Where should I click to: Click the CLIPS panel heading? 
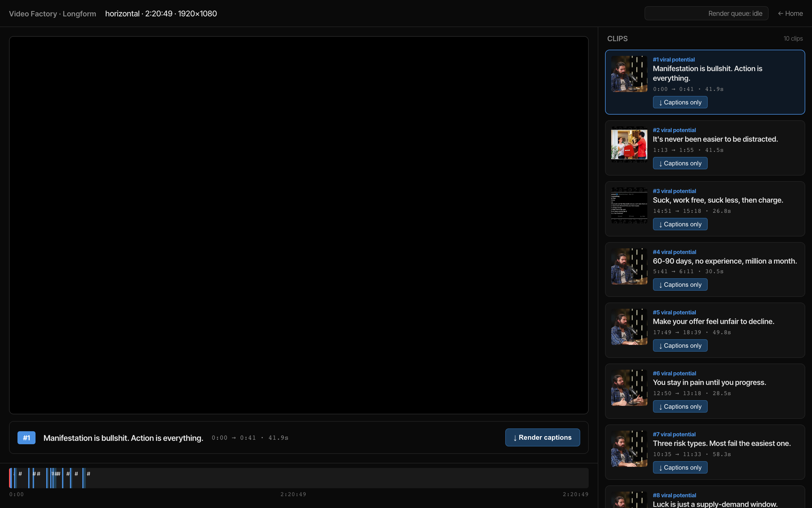tap(617, 39)
